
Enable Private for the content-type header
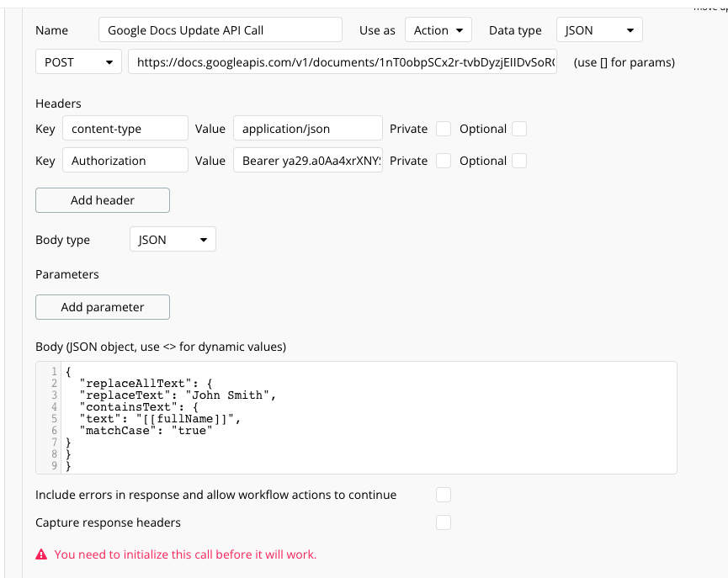[443, 128]
